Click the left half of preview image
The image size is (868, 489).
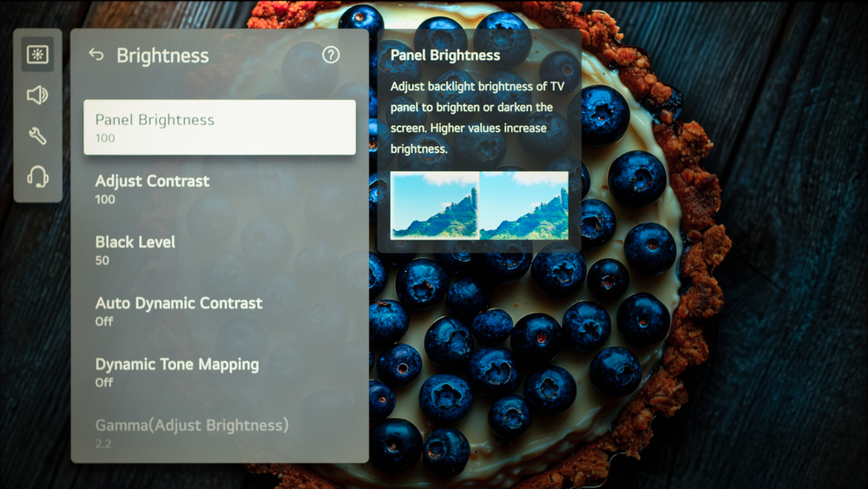tap(435, 206)
